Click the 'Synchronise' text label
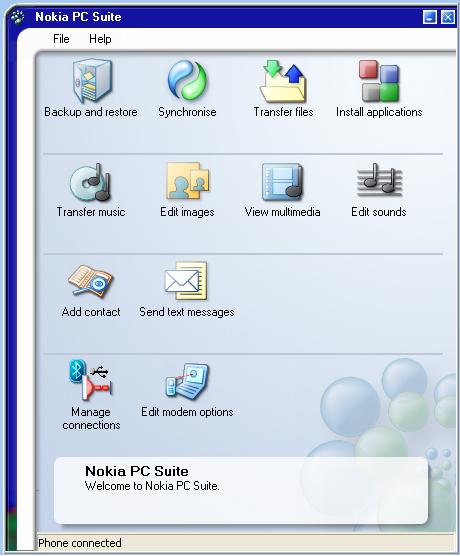460x556 pixels. point(187,112)
